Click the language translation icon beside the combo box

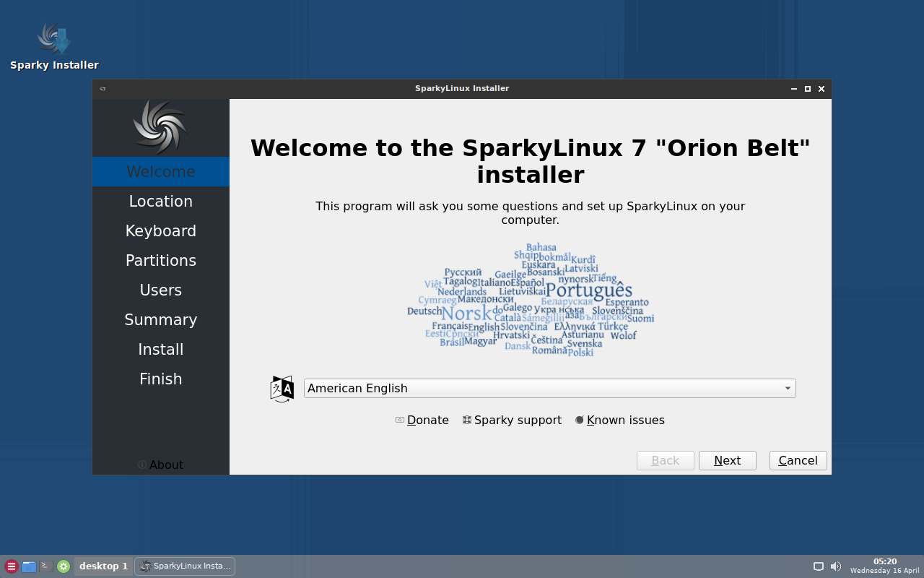(x=282, y=389)
